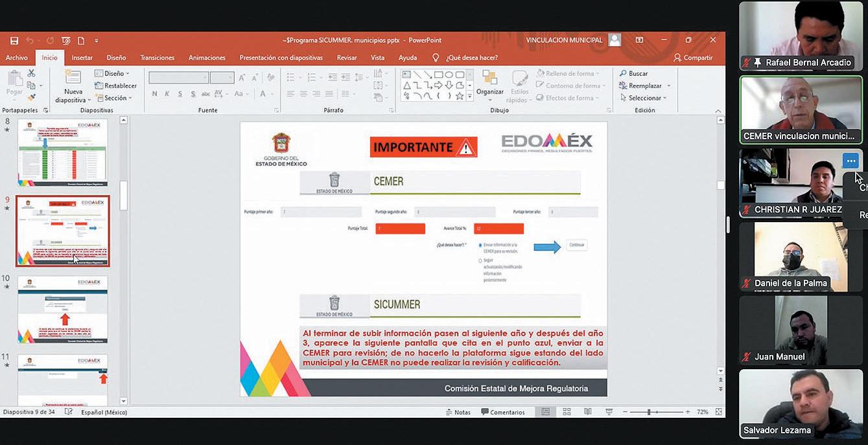Open Comentarios pane from status bar
Viewport: 868px width, 445px height.
point(503,412)
